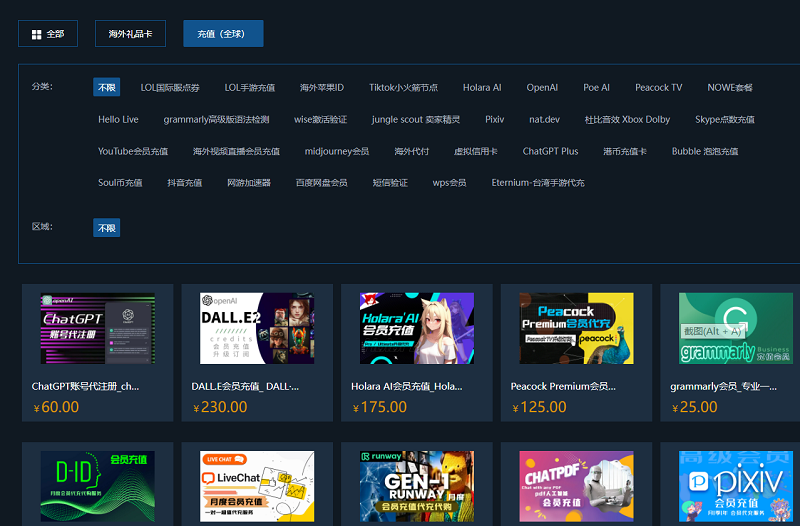
Task: Choose 百度网盘会员 category
Action: tap(321, 183)
